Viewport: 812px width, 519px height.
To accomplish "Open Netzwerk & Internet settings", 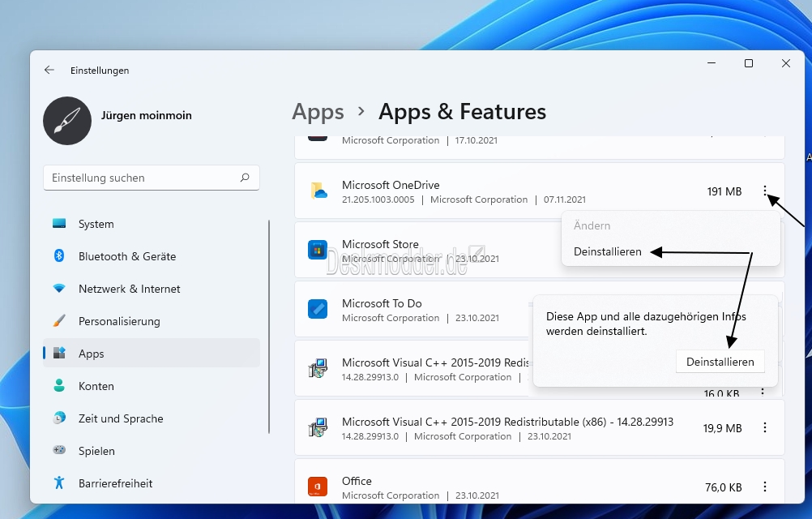I will (152, 289).
